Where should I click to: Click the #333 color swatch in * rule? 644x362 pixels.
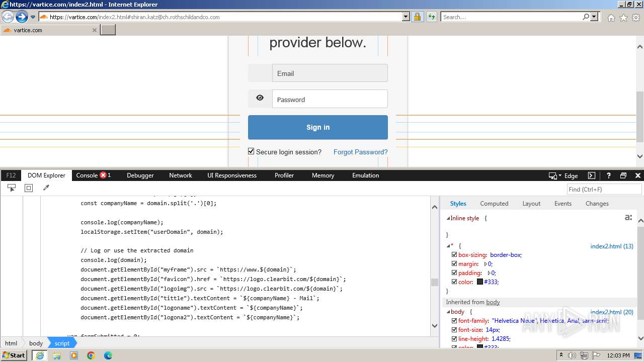point(480,282)
